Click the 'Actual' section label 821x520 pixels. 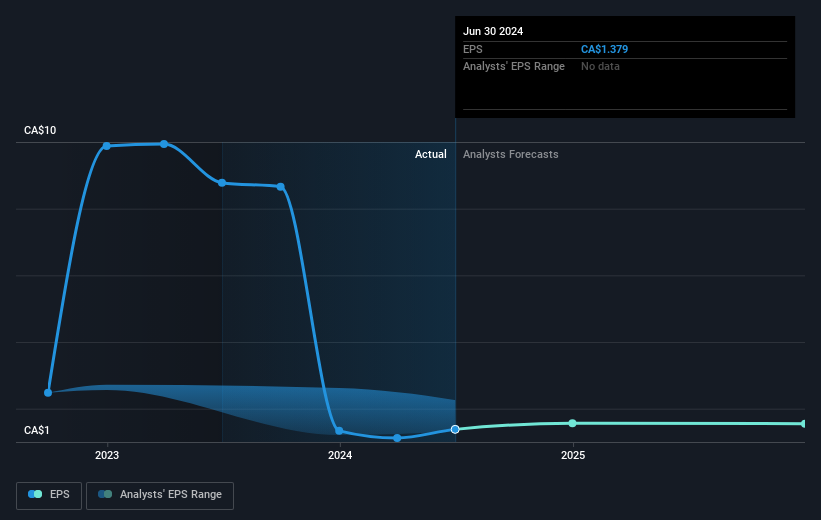click(431, 154)
